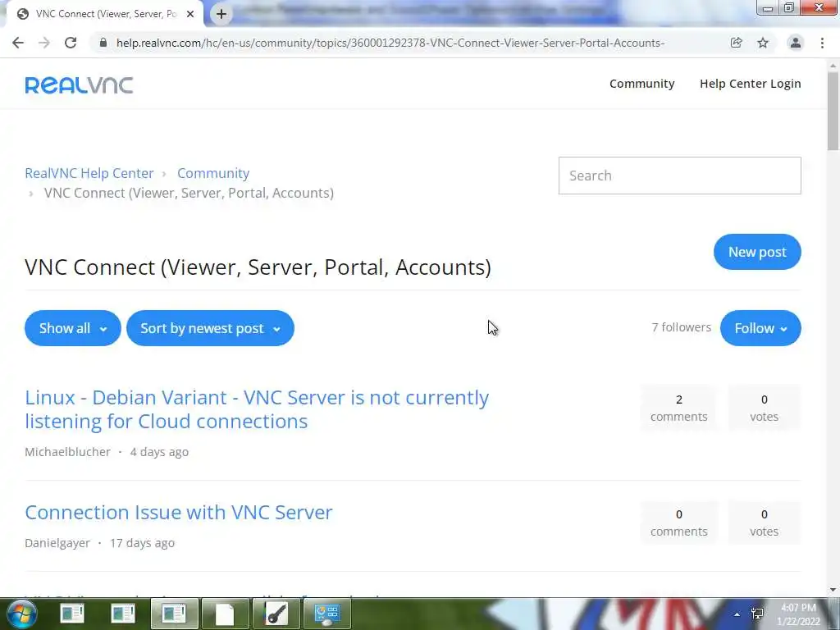Click the address bar URL
This screenshot has width=840, height=630.
(x=390, y=43)
